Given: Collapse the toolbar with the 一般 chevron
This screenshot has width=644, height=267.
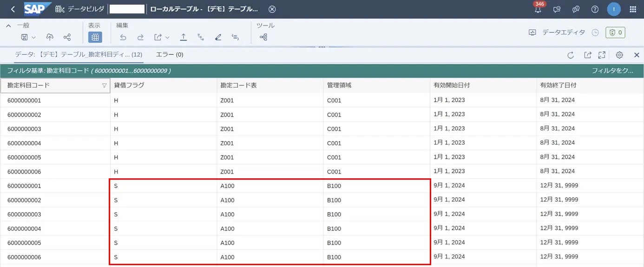Looking at the screenshot, I should pos(9,26).
